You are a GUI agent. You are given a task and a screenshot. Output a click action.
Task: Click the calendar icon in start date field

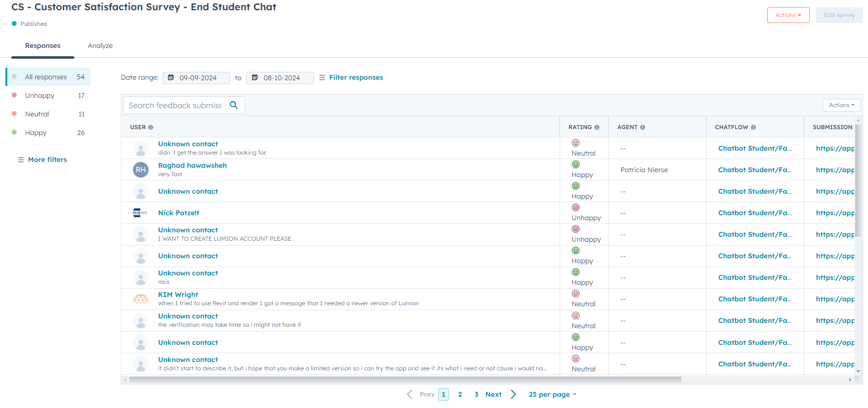coord(171,78)
